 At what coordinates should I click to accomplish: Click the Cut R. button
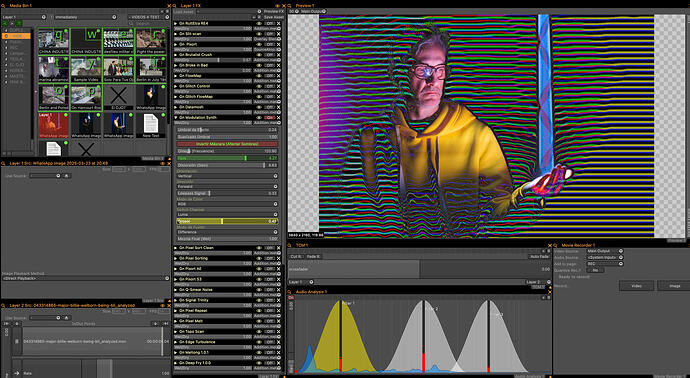pos(296,256)
